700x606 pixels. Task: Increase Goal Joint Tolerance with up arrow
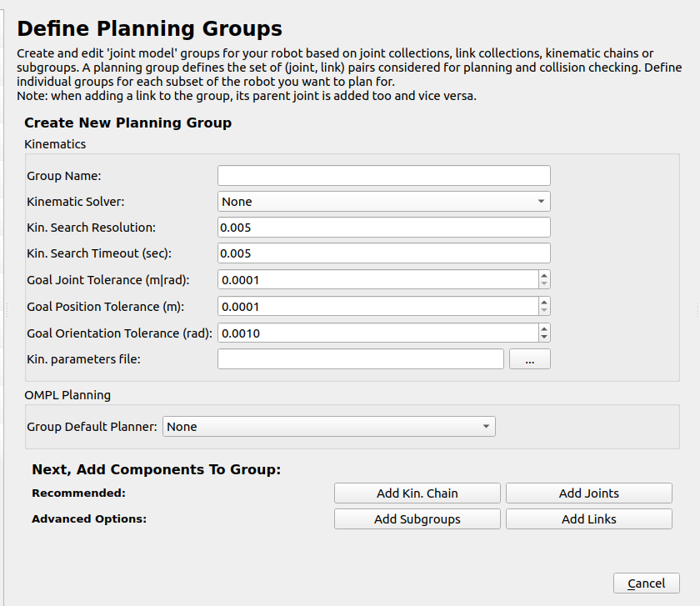[x=544, y=275]
